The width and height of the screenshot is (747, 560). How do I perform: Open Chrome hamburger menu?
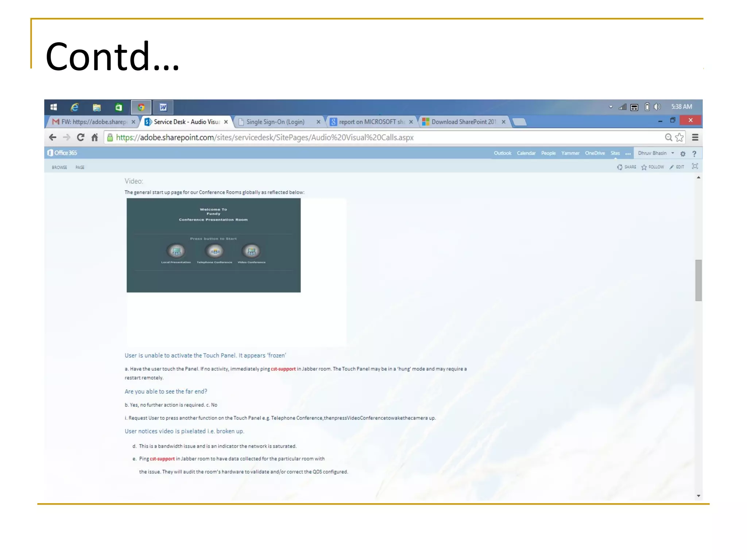695,137
